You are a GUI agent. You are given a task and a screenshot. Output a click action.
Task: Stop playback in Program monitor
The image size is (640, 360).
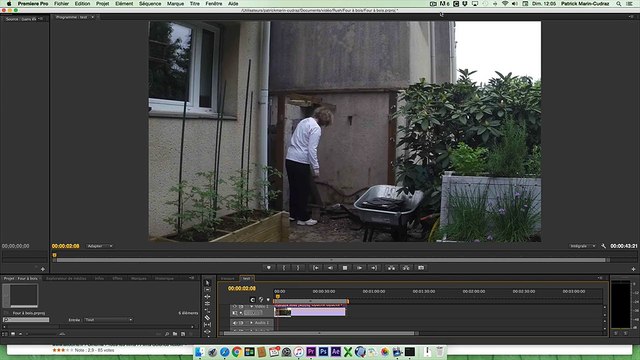345,268
